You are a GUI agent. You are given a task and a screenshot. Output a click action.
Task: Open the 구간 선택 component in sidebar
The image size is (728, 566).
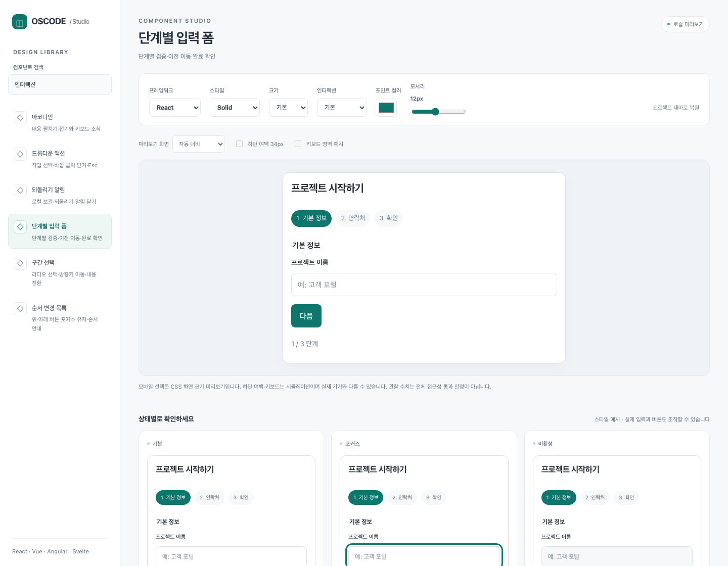[60, 272]
